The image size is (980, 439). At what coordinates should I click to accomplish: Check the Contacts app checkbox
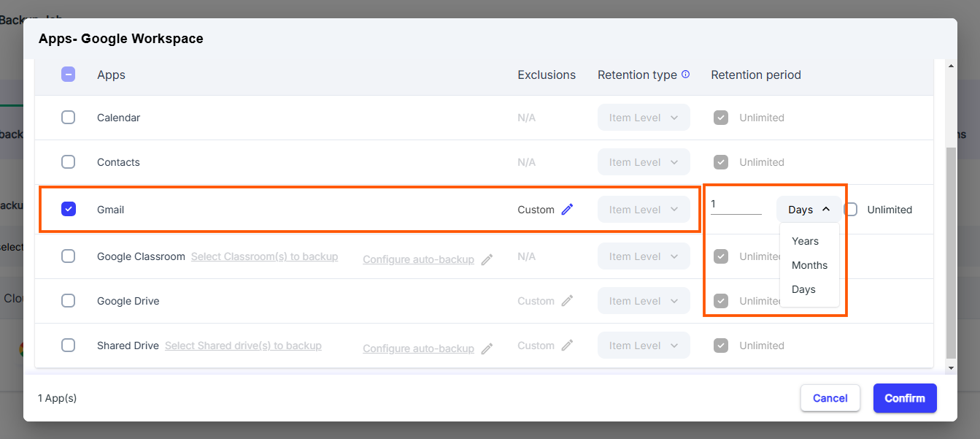click(68, 162)
